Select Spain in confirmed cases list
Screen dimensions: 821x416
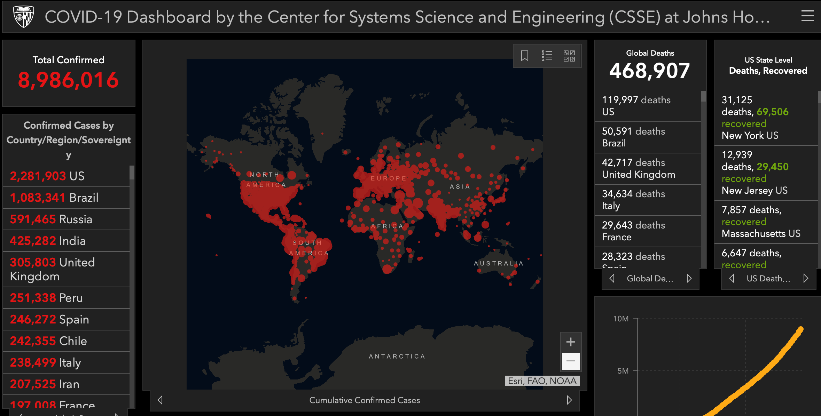point(66,319)
